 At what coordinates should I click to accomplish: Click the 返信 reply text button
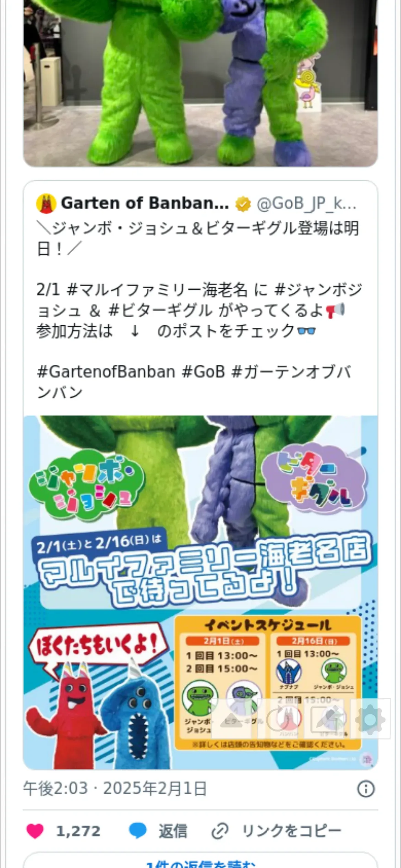pyautogui.click(x=173, y=832)
